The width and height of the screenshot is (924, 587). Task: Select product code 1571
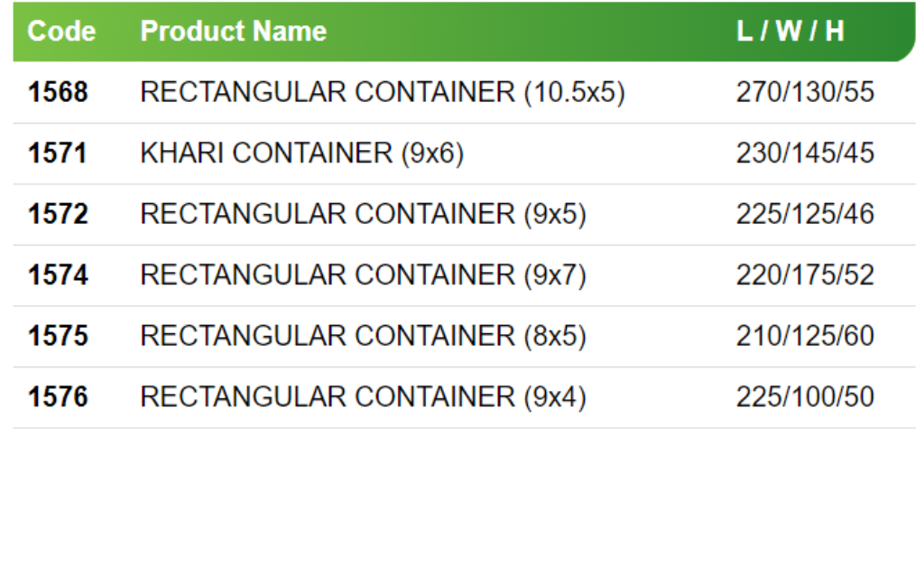(58, 154)
